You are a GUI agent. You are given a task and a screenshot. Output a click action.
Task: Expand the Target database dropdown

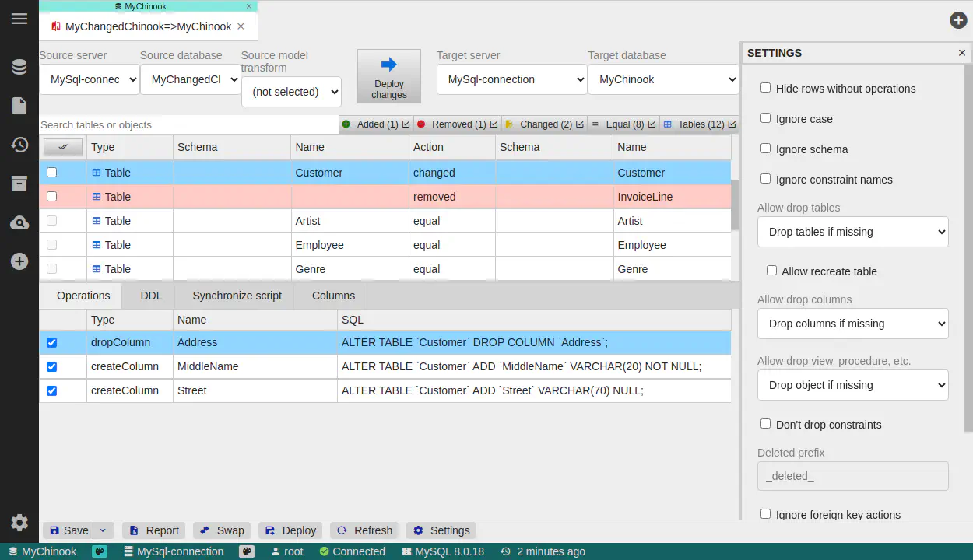[663, 79]
